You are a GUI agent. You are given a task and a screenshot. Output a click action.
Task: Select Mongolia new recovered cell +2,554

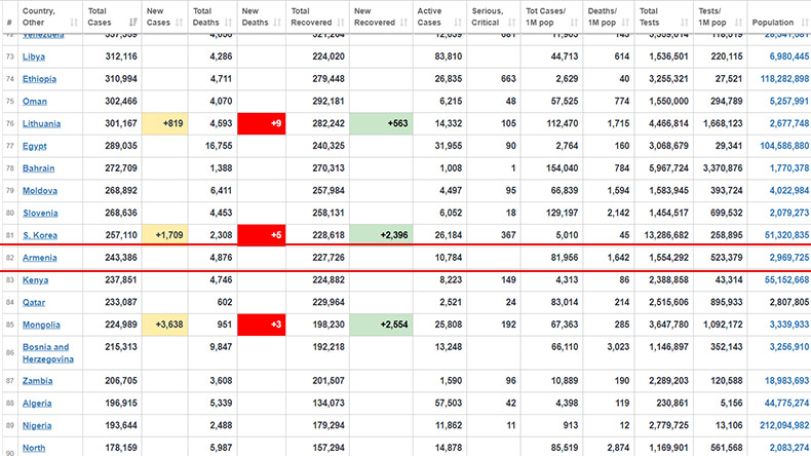point(381,325)
